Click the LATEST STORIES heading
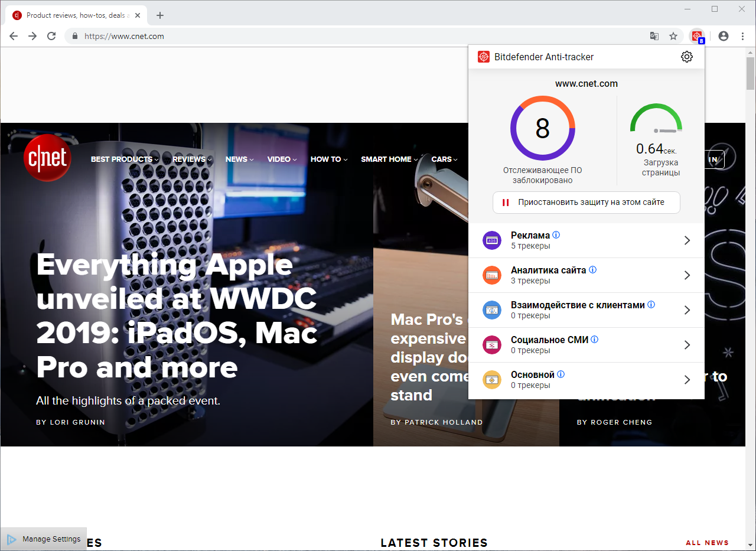Screen dimensions: 756x551 point(434,543)
